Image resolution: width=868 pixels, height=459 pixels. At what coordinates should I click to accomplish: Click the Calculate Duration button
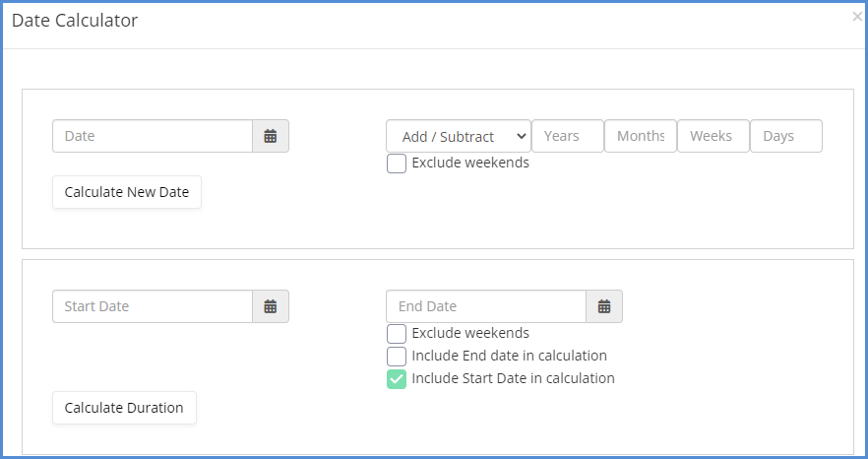point(124,408)
